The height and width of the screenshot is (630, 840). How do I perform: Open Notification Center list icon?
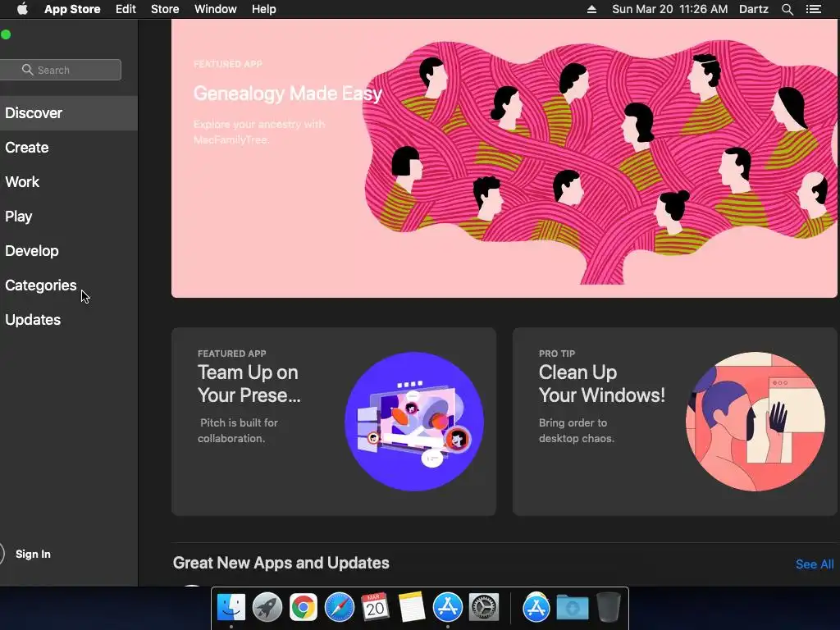814,9
